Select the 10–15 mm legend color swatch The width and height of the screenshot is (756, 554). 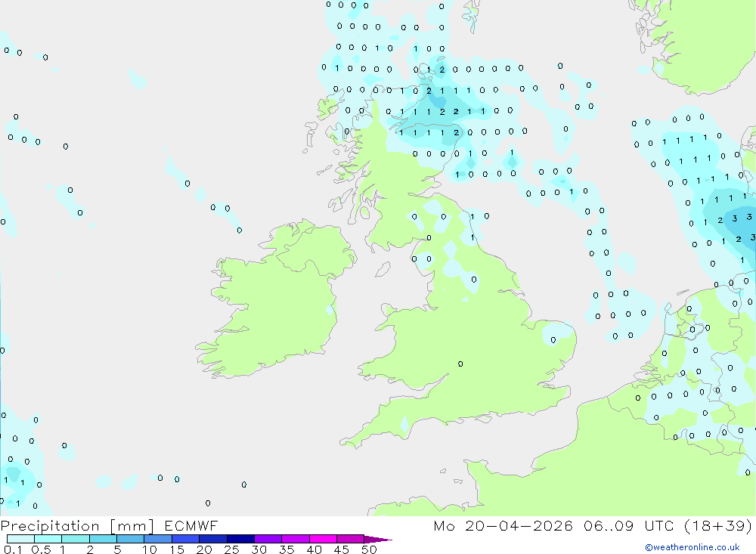coord(158,539)
